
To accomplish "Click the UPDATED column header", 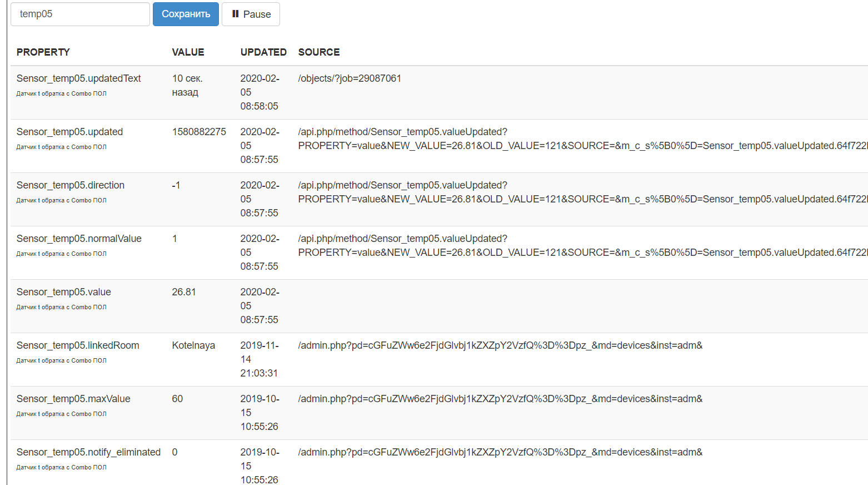I will pyautogui.click(x=263, y=52).
